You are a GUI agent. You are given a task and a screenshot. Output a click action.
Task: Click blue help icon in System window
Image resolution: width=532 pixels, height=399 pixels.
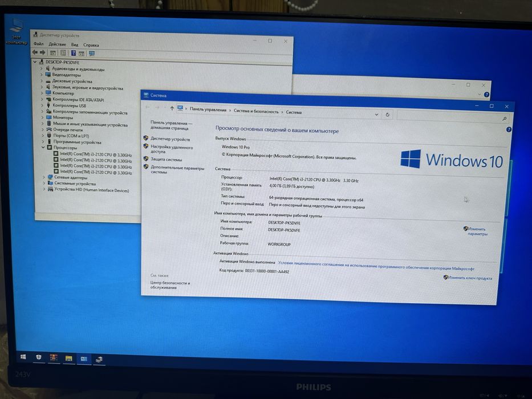[x=509, y=129]
